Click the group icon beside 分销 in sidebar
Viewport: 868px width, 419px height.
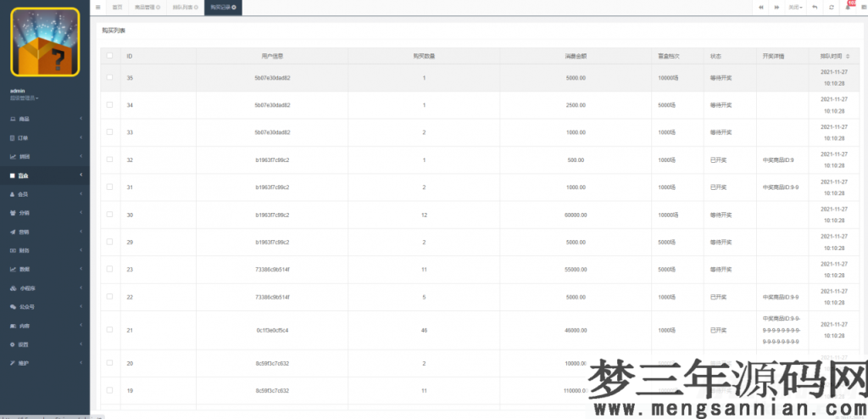[13, 213]
